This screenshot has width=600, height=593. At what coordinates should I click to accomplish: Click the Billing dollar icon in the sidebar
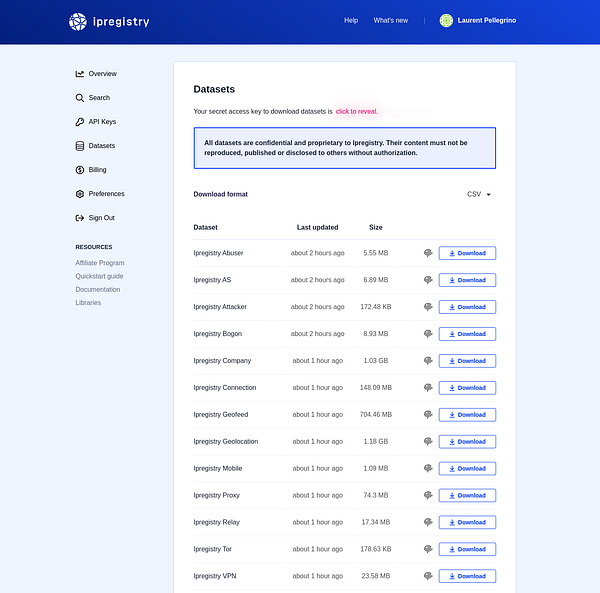click(x=80, y=170)
